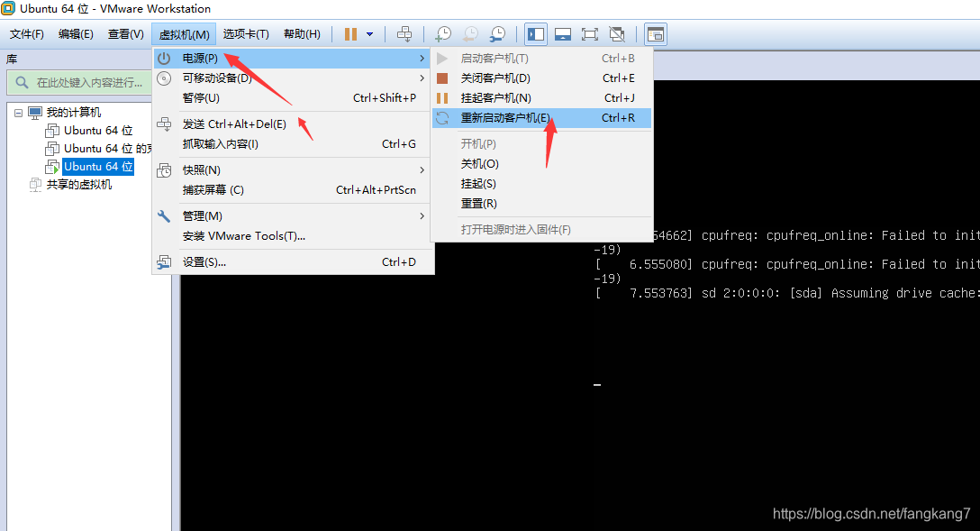Click the console view toolbar icon
The width and height of the screenshot is (980, 531).
point(656,33)
